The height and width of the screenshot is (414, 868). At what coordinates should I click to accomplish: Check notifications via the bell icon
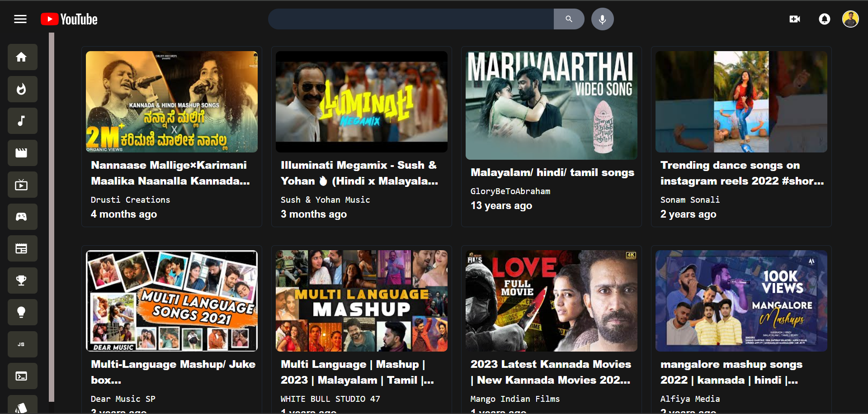(824, 19)
